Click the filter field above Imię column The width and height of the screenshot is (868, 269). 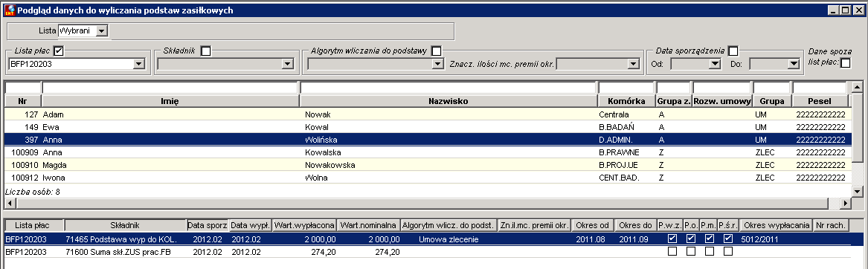point(170,88)
